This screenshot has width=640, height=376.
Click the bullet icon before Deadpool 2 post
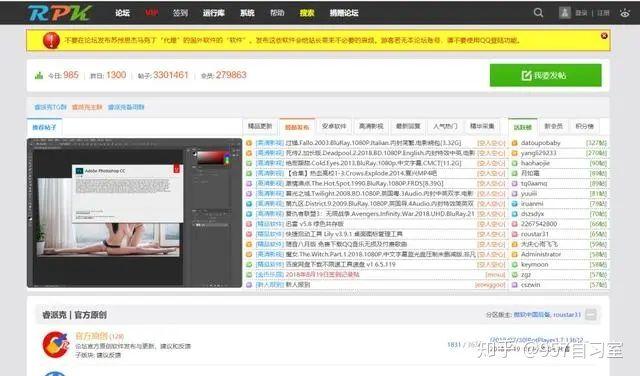coord(249,153)
